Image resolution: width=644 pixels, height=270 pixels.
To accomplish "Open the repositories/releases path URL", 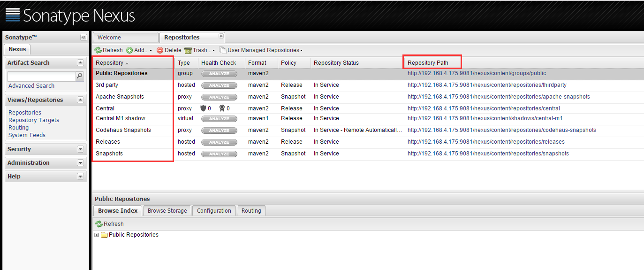I will 486,142.
